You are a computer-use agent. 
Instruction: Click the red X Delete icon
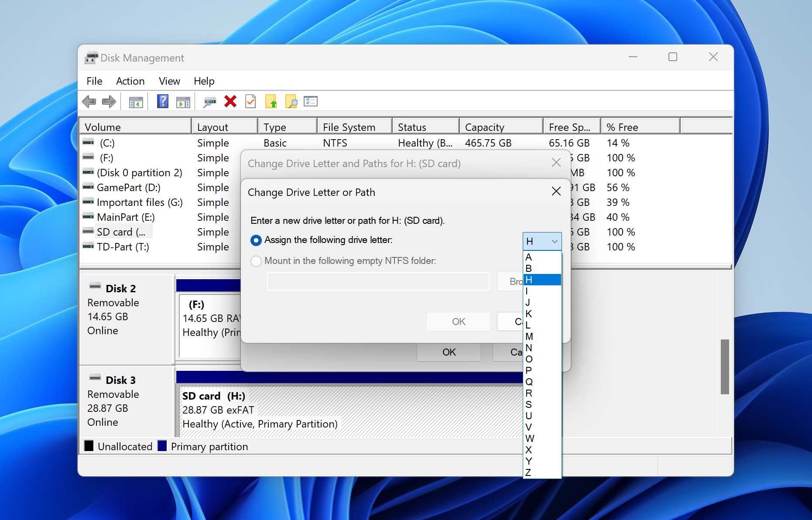click(x=230, y=102)
